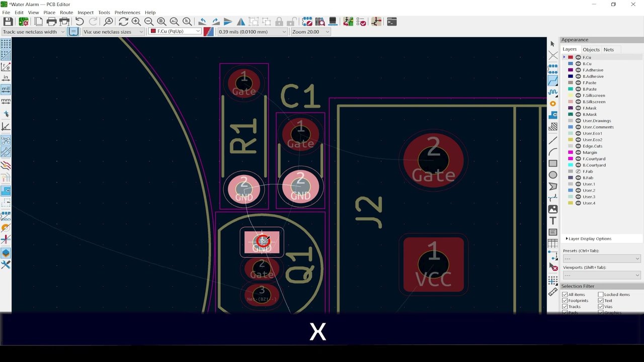The image size is (644, 362).
Task: Choose the Draw Line tool
Action: click(553, 140)
